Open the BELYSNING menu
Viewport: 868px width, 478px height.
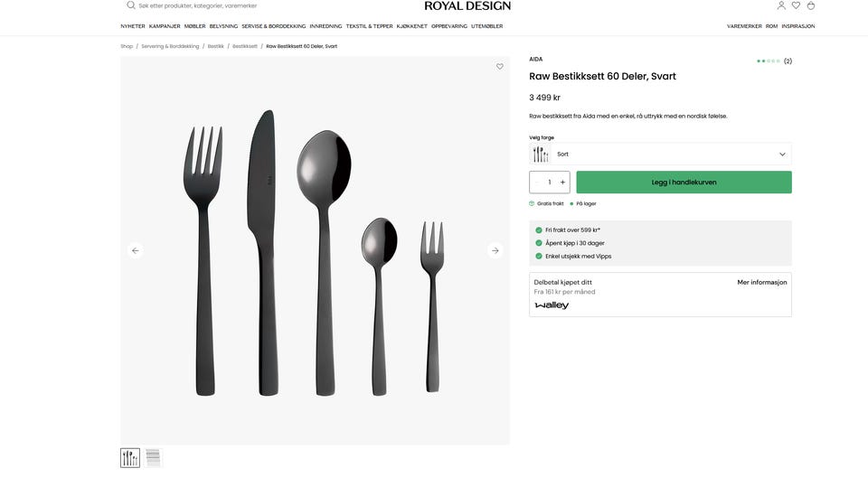point(223,26)
